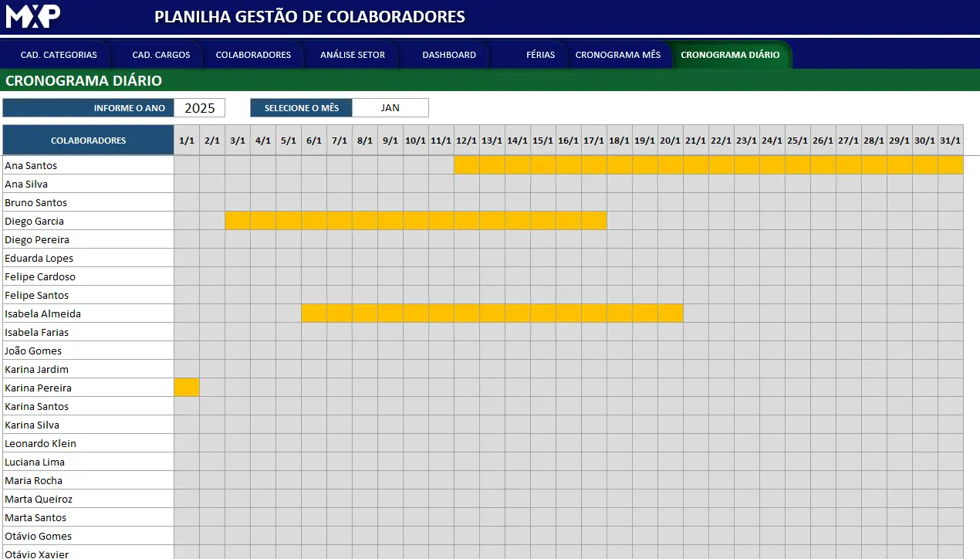
Task: Open the FÉRIAS tab
Action: pos(540,55)
